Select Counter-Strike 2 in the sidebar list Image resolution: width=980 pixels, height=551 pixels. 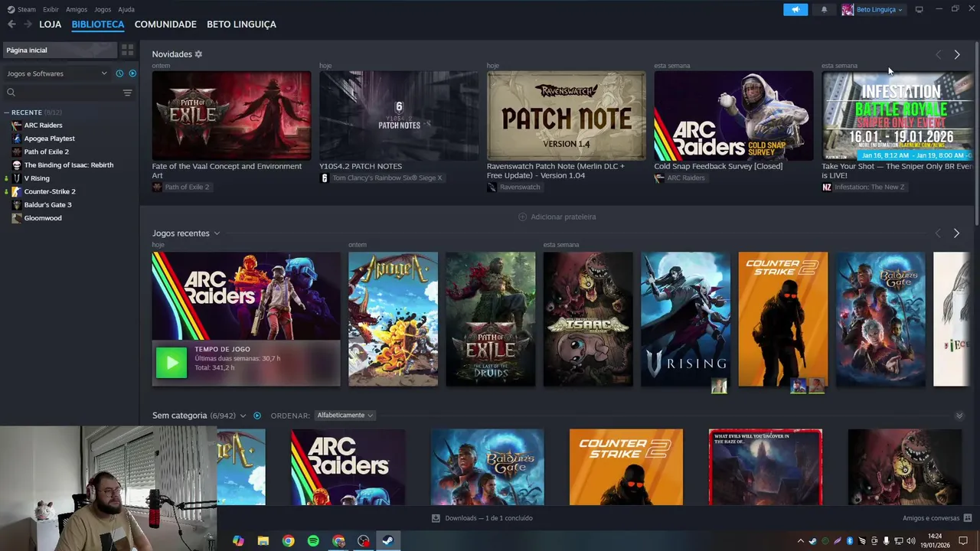tap(50, 191)
